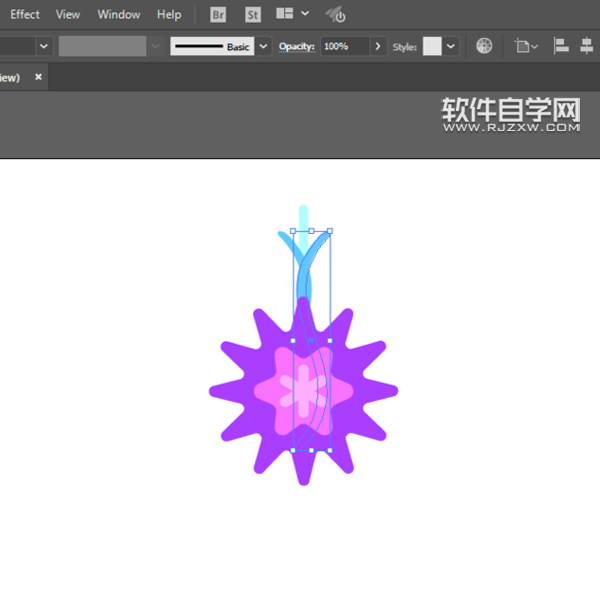Open the Window menu
The height and width of the screenshot is (596, 600).
pyautogui.click(x=119, y=15)
